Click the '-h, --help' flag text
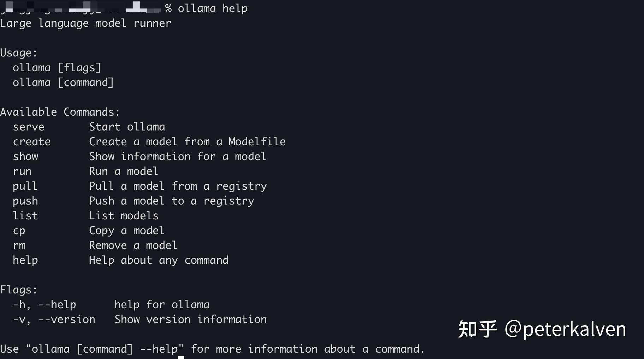Image resolution: width=644 pixels, height=359 pixels. 44,305
